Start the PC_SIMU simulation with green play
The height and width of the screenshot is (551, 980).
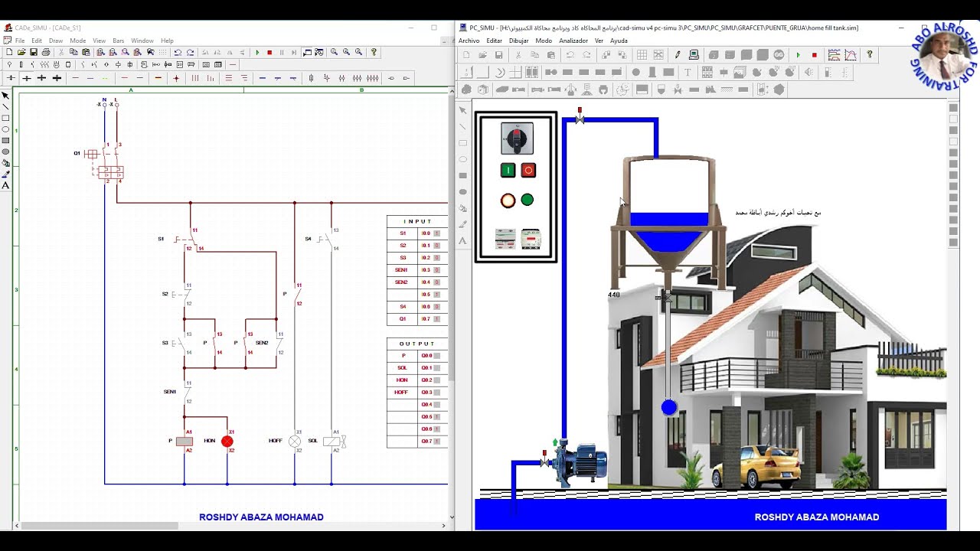point(799,55)
